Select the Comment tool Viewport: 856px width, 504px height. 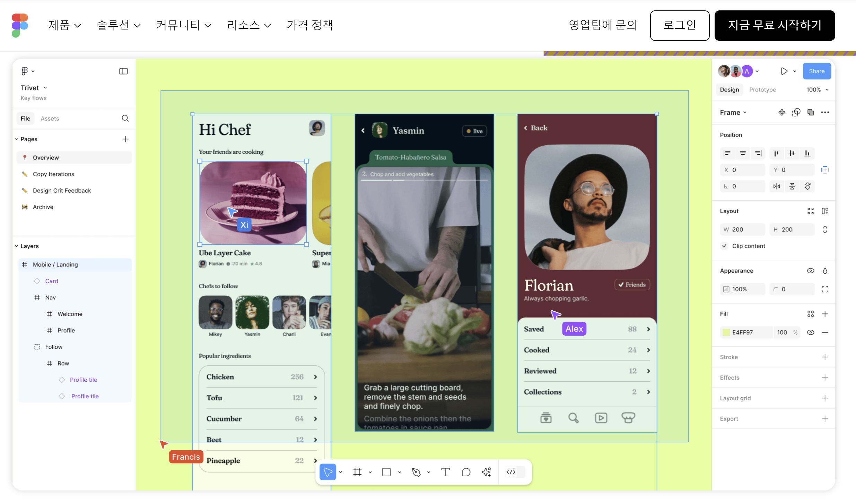(x=466, y=472)
